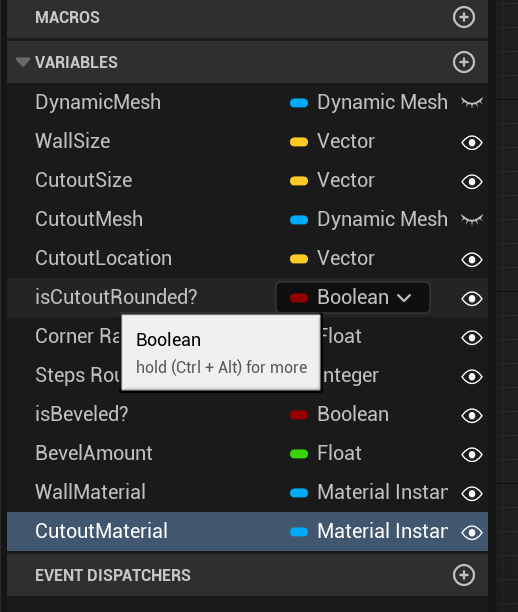518x612 pixels.
Task: Click the BevelAmount green float type pill
Action: pyautogui.click(x=299, y=454)
